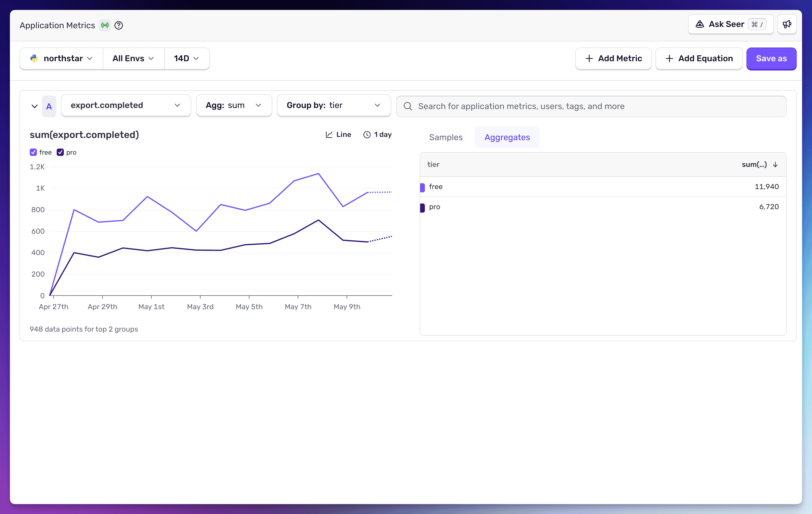Click the 11,940 sum value

(x=767, y=187)
